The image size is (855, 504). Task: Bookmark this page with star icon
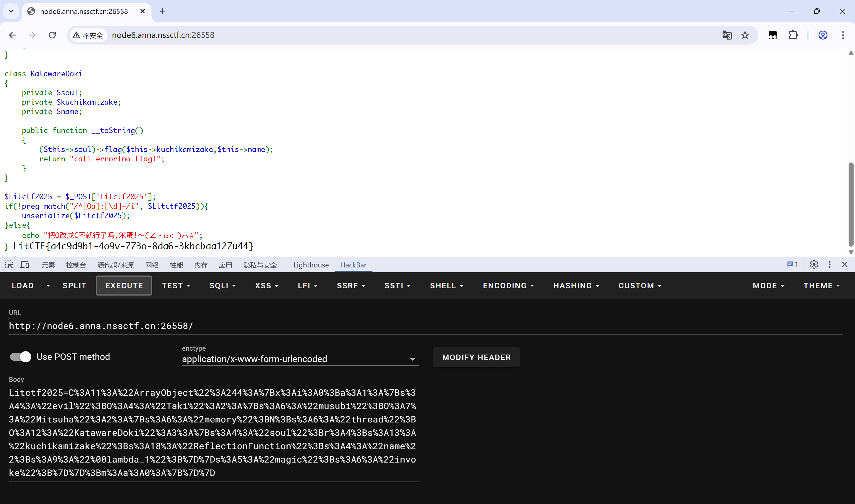[x=745, y=35]
